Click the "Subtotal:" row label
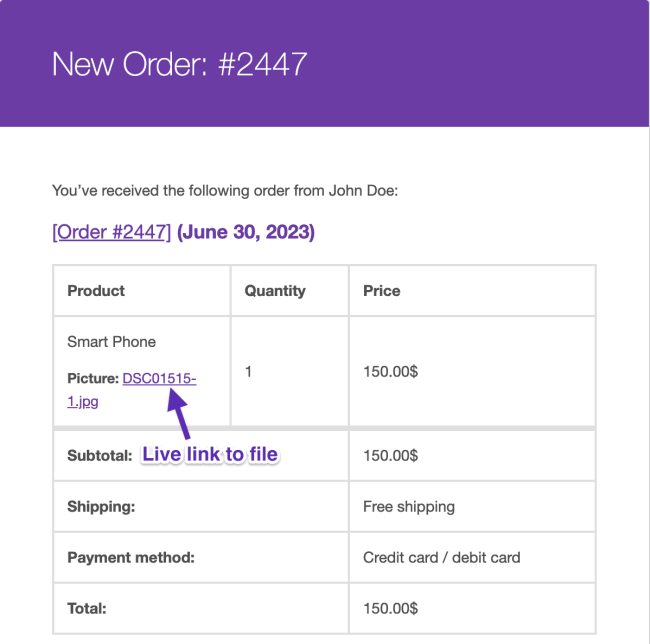 (x=99, y=455)
